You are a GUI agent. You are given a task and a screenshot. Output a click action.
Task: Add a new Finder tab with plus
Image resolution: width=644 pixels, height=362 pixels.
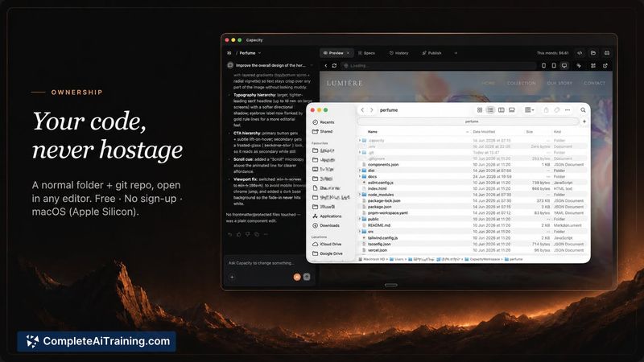584,121
